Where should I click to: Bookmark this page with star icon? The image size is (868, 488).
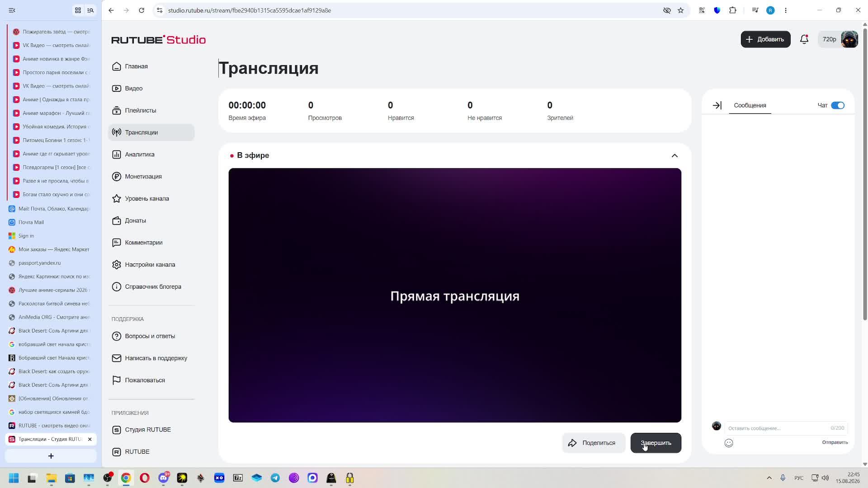tap(680, 10)
